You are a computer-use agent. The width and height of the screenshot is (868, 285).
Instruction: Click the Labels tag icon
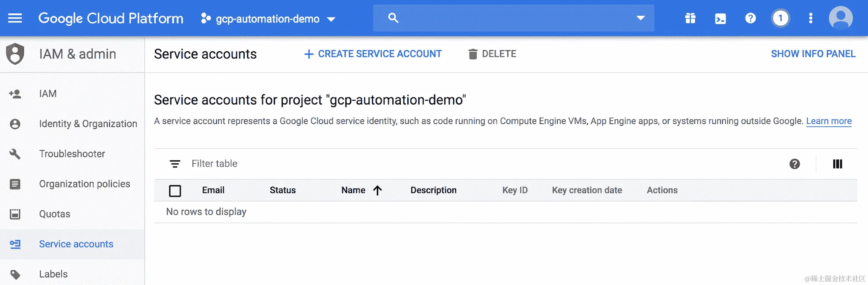15,274
